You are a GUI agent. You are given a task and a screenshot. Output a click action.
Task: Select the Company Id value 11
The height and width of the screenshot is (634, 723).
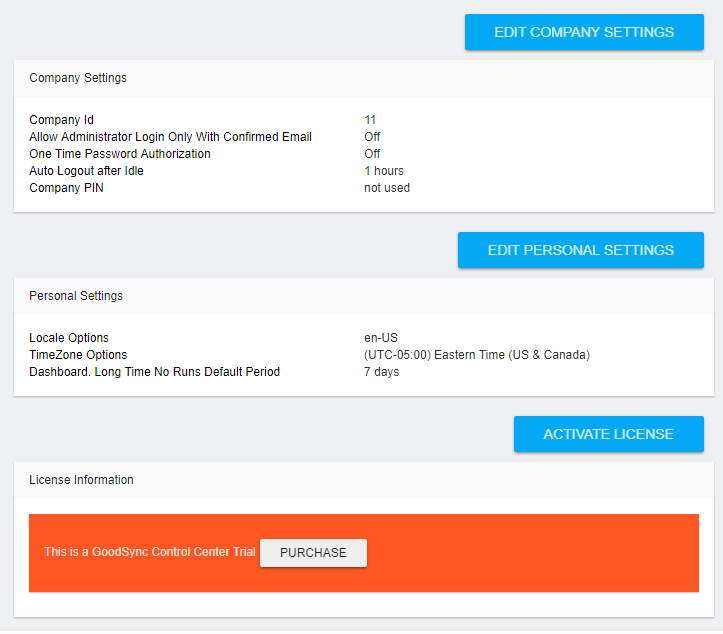pos(370,120)
